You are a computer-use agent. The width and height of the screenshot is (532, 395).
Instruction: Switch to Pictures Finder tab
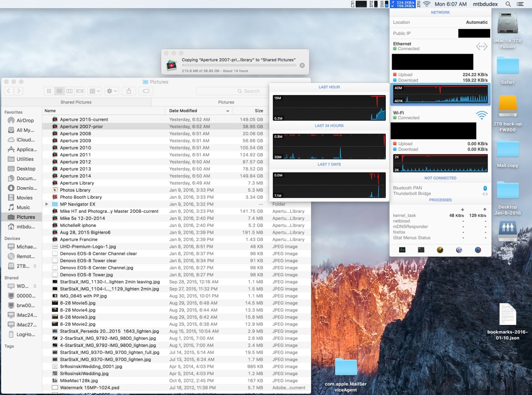[226, 102]
